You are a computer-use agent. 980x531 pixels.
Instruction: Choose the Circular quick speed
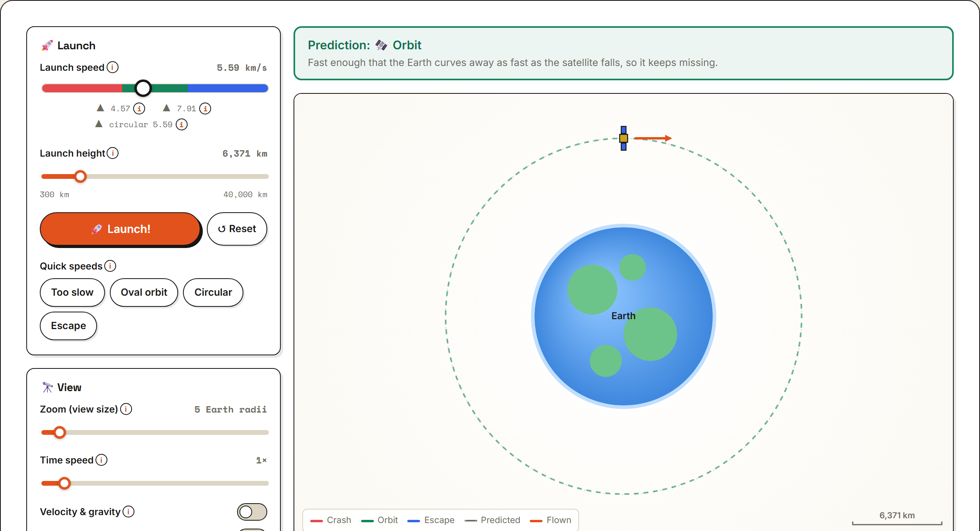tap(213, 293)
